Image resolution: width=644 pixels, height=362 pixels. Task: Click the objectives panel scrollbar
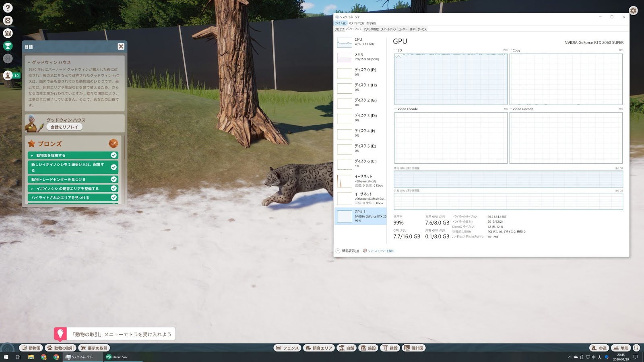coord(124,148)
